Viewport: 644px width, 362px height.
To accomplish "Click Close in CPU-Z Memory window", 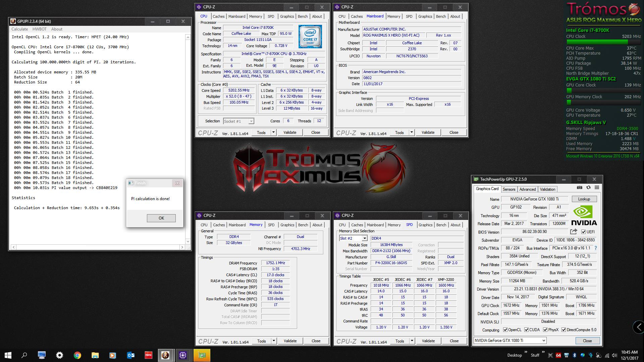I will (316, 341).
